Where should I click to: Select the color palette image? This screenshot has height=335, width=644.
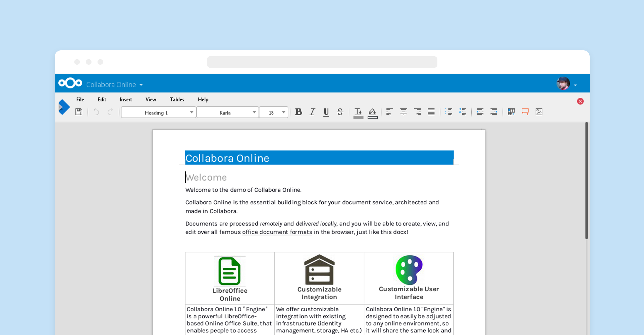[x=409, y=270]
